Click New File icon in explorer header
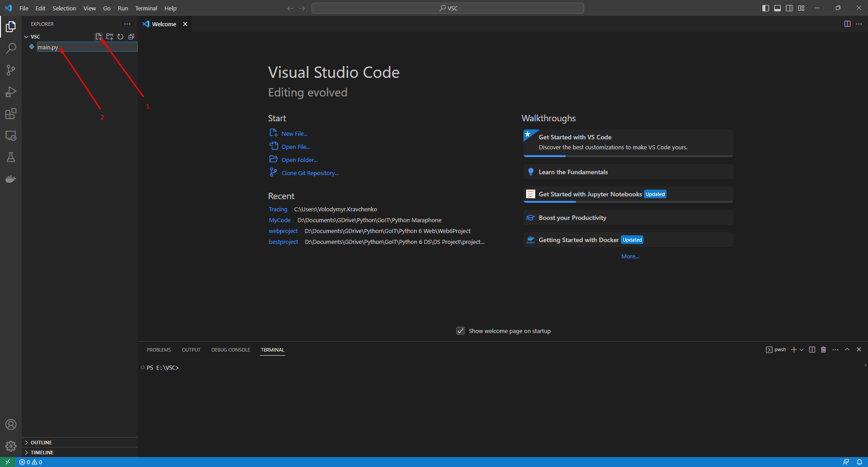Viewport: 868px width, 467px height. click(98, 37)
